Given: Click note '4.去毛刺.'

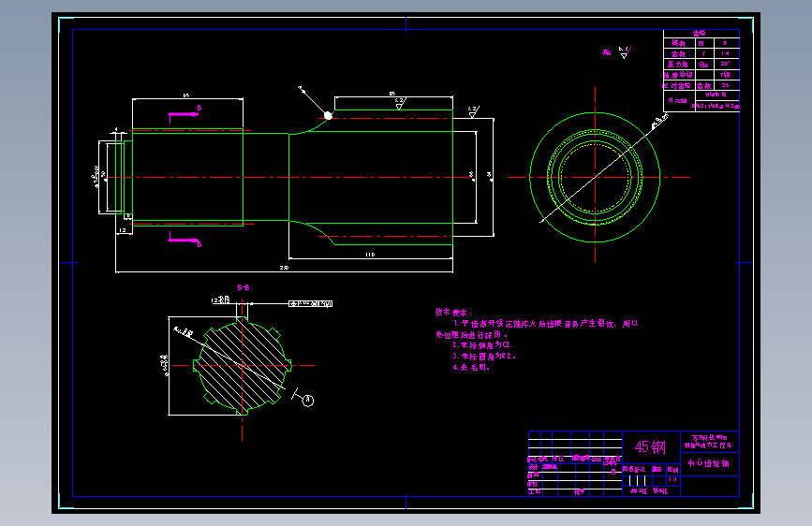Looking at the screenshot, I should click(471, 367).
